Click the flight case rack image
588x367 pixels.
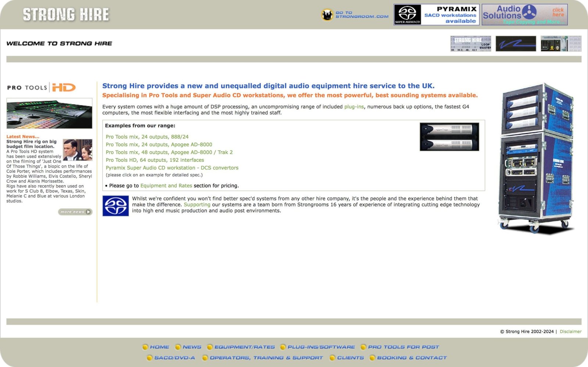tap(536, 158)
